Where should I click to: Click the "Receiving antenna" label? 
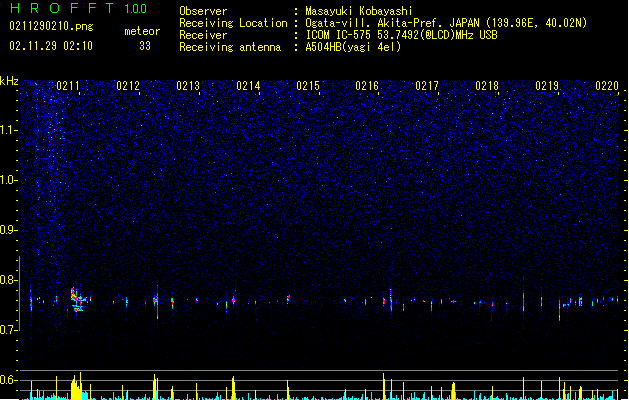[x=230, y=47]
